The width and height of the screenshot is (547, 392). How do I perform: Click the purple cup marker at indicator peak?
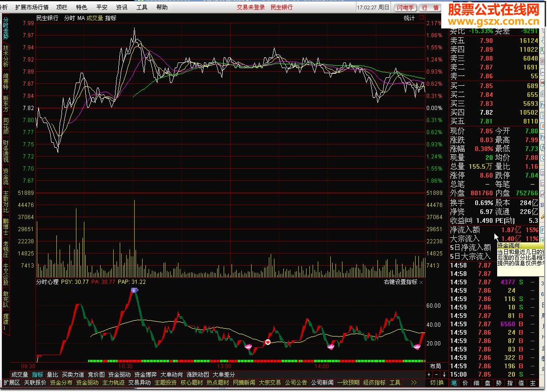pyautogui.click(x=135, y=290)
